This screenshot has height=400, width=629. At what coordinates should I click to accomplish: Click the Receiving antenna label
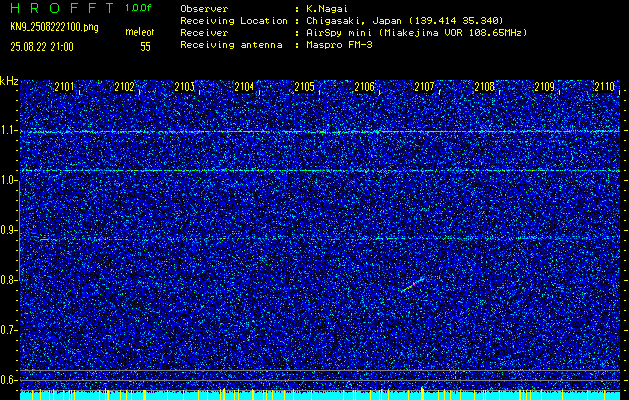231,45
